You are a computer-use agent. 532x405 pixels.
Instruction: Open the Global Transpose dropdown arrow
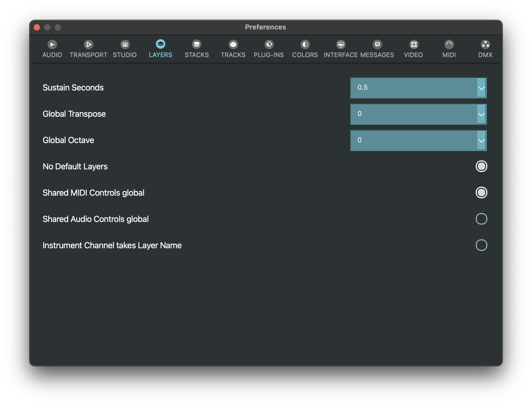[x=481, y=114]
